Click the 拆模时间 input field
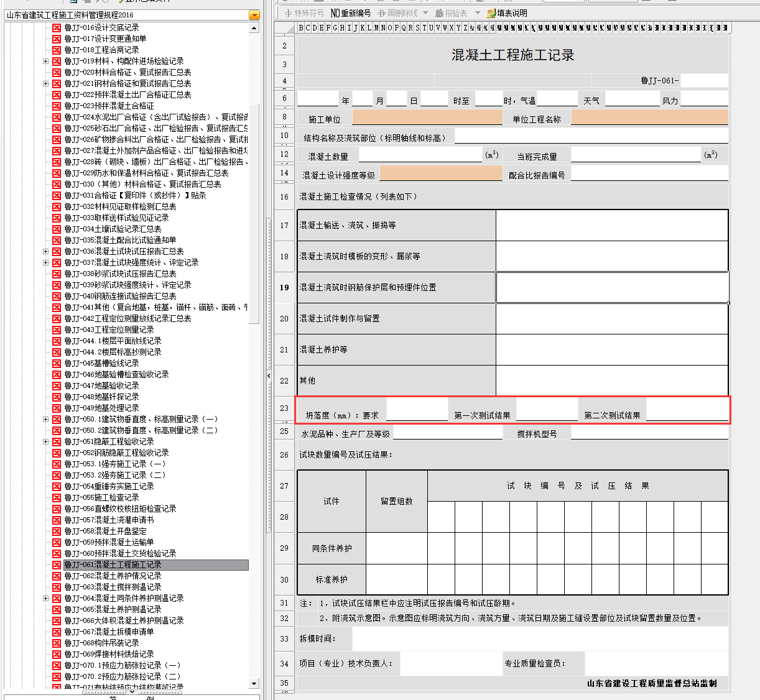760x700 pixels. coord(540,638)
